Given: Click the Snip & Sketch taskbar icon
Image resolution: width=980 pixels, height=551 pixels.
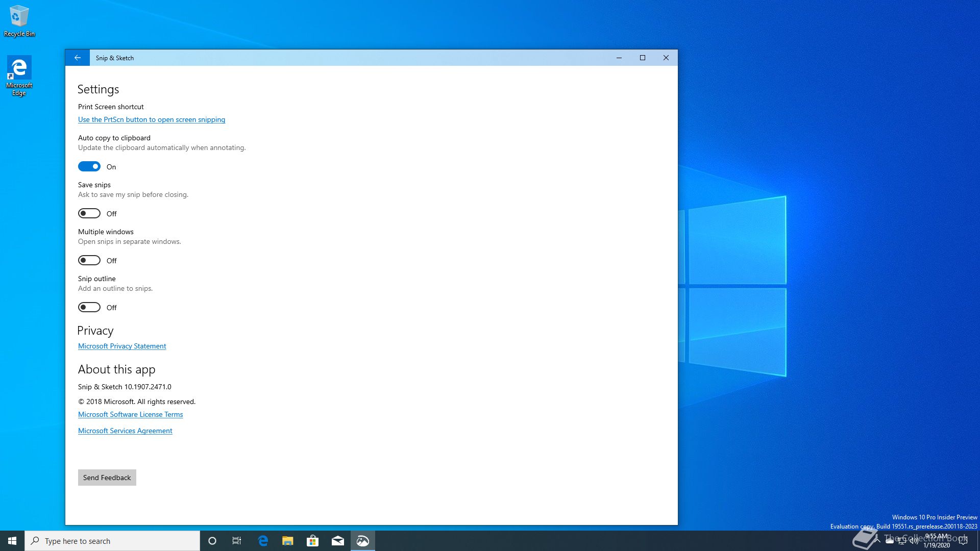Looking at the screenshot, I should [x=363, y=541].
